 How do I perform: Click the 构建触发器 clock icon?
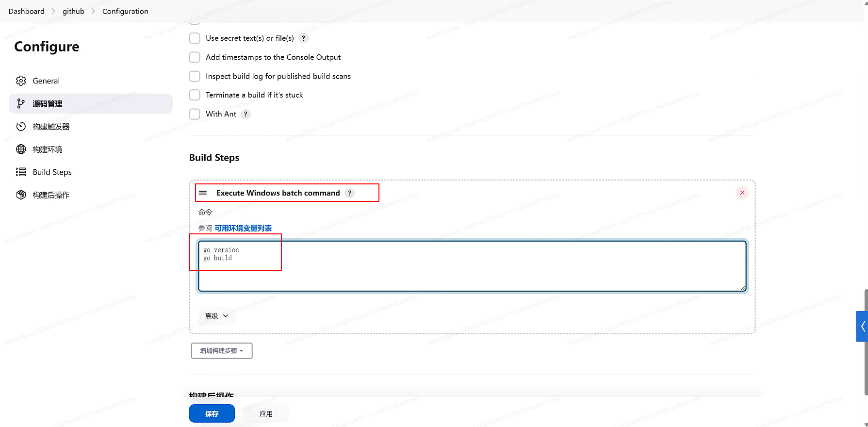pyautogui.click(x=21, y=126)
